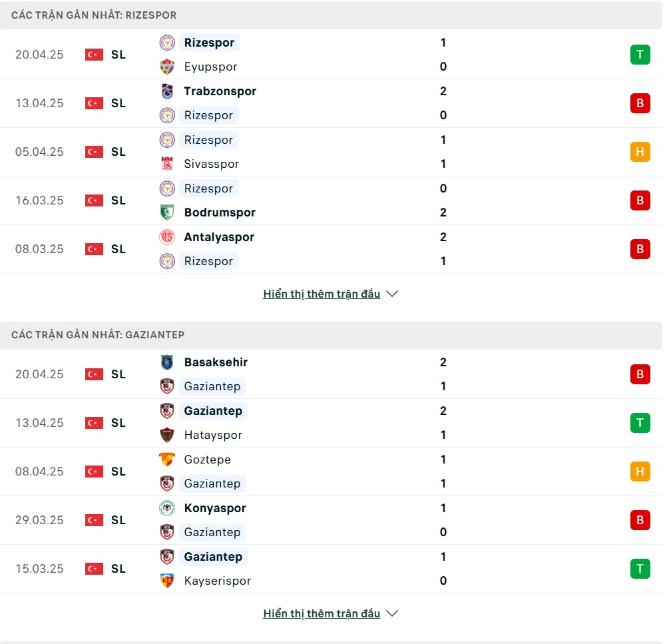Click orange H badge for Rizespor-Sivasspor draw

[640, 152]
